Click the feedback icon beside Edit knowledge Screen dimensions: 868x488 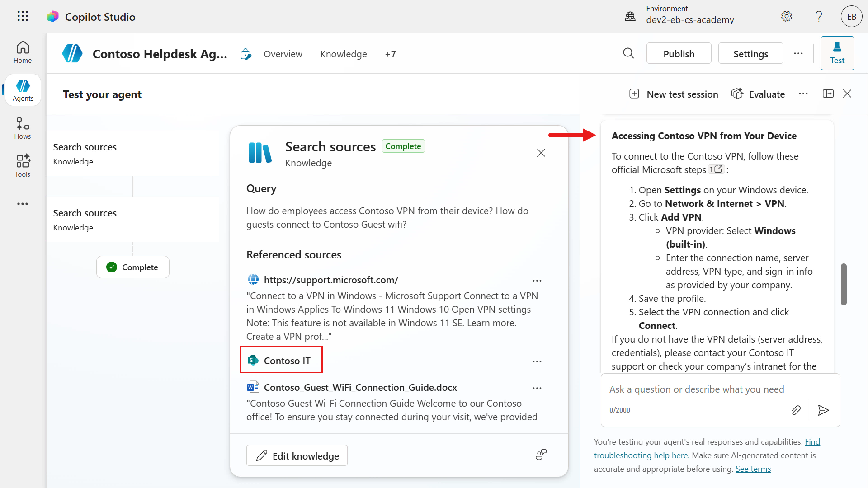pos(541,455)
